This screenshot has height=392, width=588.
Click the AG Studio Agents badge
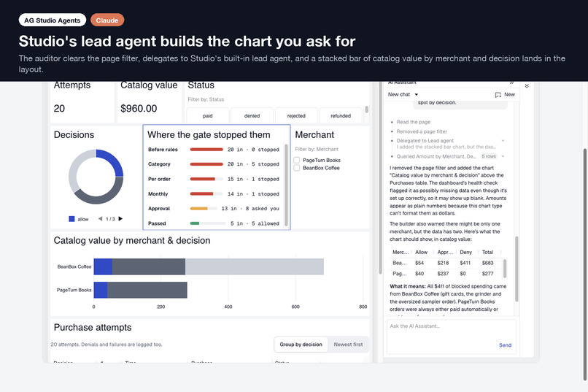52,20
